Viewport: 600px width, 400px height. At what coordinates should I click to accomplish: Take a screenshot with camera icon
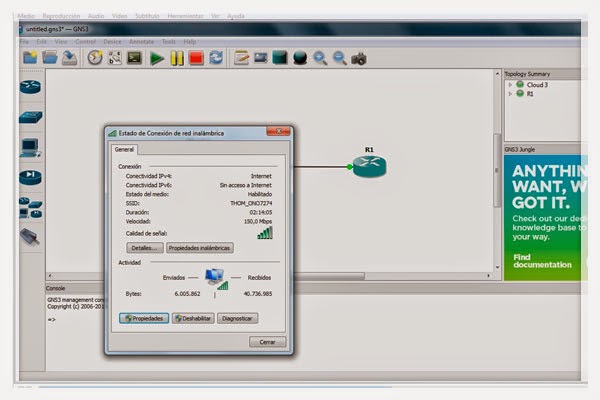click(x=359, y=59)
